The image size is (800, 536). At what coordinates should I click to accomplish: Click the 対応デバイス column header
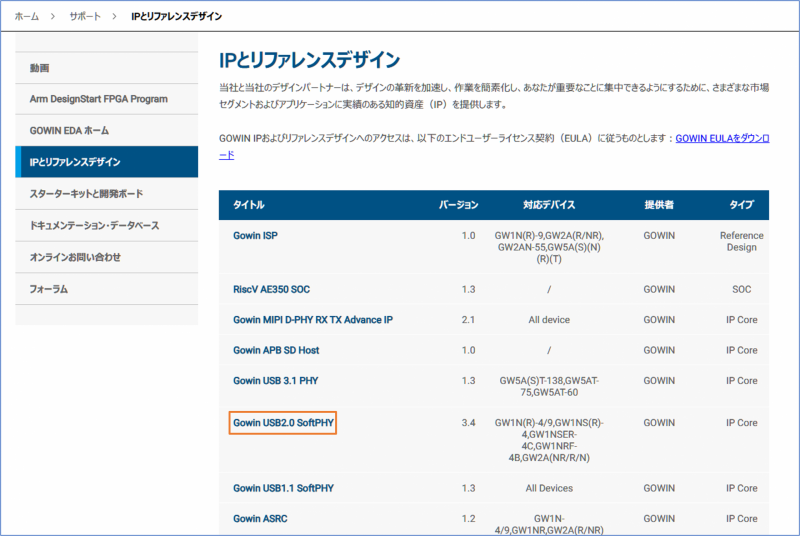click(x=549, y=205)
